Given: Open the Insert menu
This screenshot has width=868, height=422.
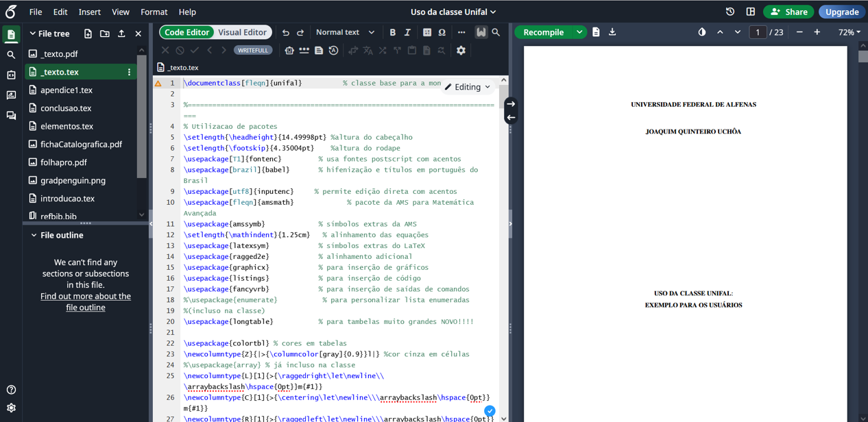Looking at the screenshot, I should [89, 12].
